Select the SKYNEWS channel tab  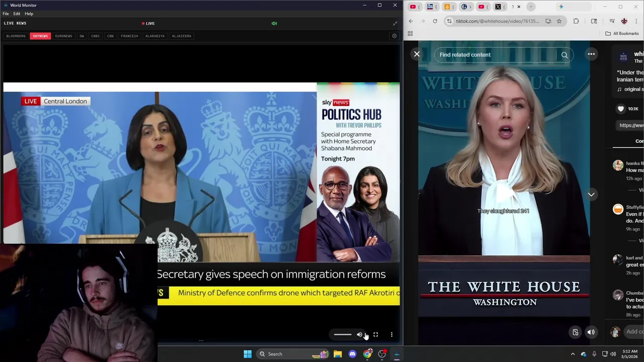[x=40, y=36]
